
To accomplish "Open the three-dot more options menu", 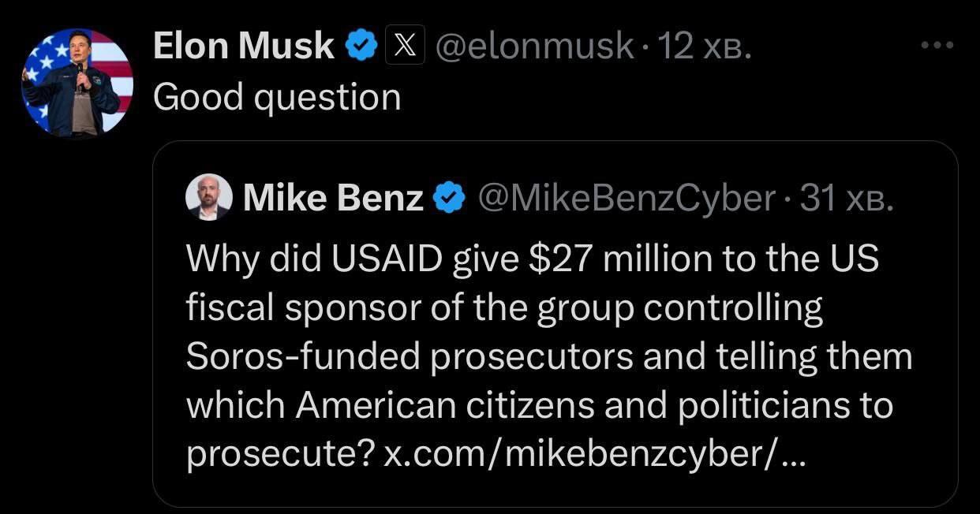I will (937, 45).
